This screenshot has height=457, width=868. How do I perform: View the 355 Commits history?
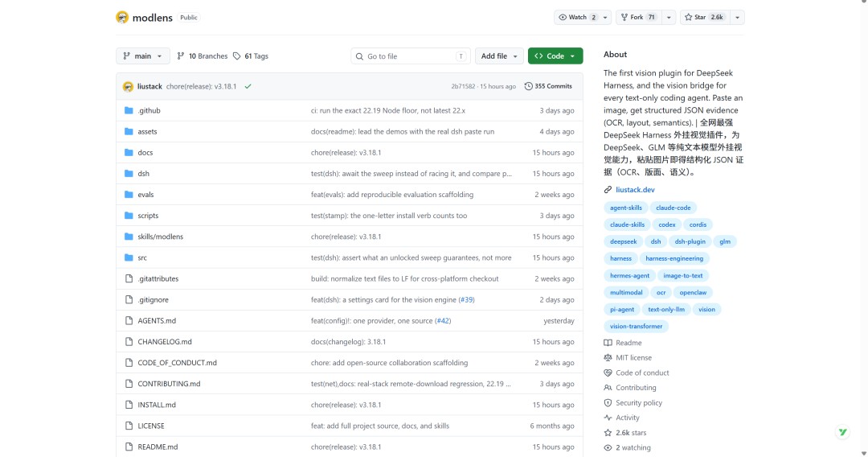[548, 86]
